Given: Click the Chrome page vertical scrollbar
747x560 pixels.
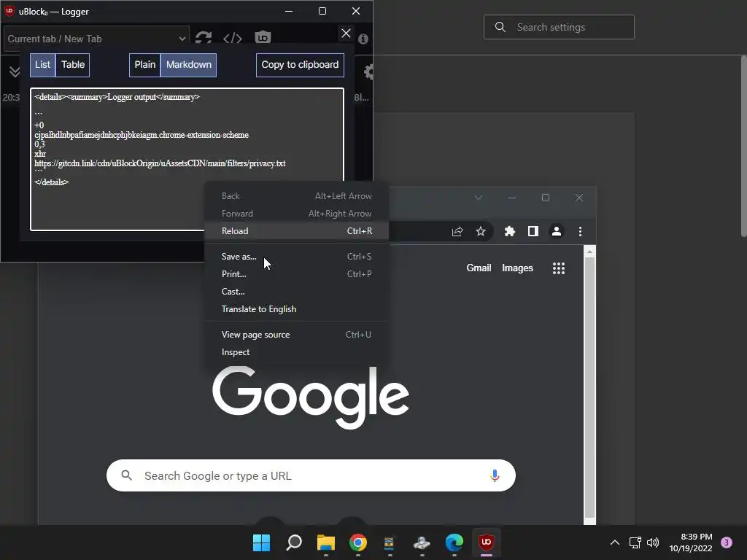Looking at the screenshot, I should 589,388.
